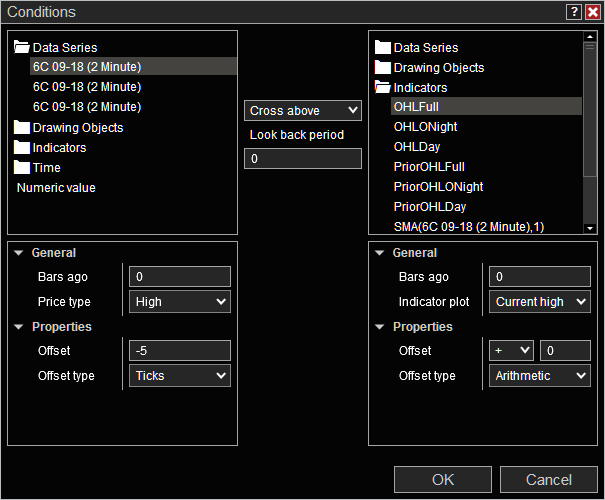This screenshot has width=605, height=500.
Task: Click the open Data Series folder icon on left
Action: coord(22,47)
